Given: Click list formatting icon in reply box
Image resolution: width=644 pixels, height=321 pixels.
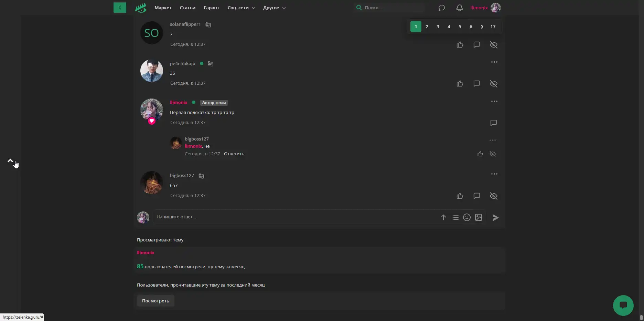Looking at the screenshot, I should click(x=455, y=217).
